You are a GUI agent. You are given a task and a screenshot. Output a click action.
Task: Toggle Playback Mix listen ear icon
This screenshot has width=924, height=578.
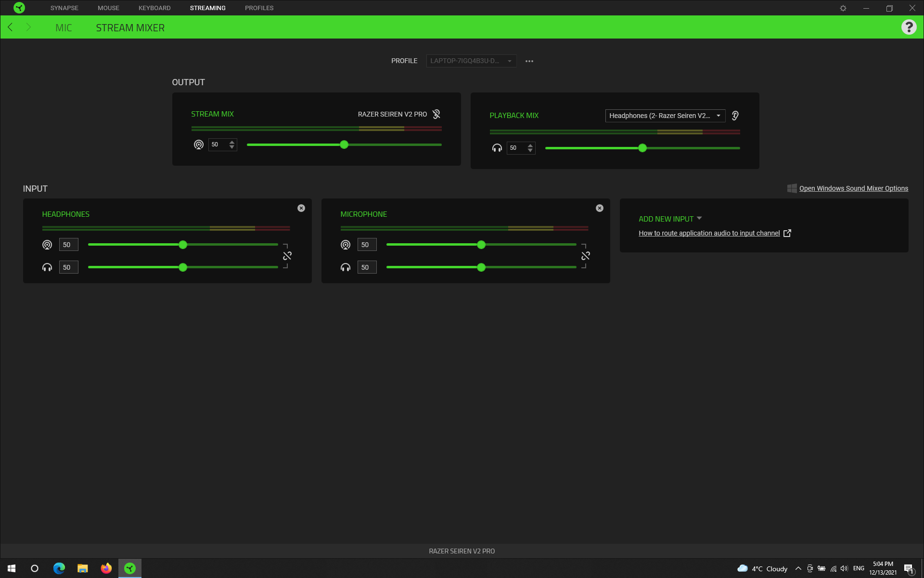(735, 116)
